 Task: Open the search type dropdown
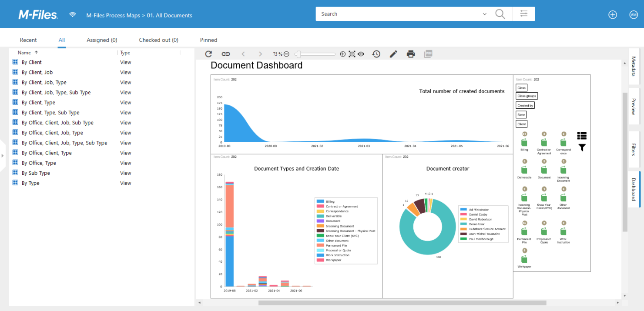(484, 13)
